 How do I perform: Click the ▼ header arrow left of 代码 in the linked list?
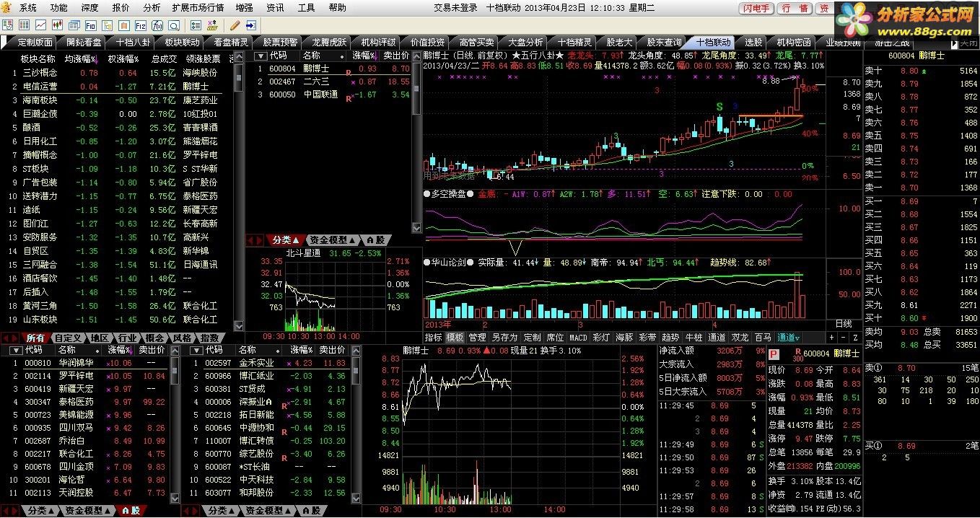pos(260,56)
